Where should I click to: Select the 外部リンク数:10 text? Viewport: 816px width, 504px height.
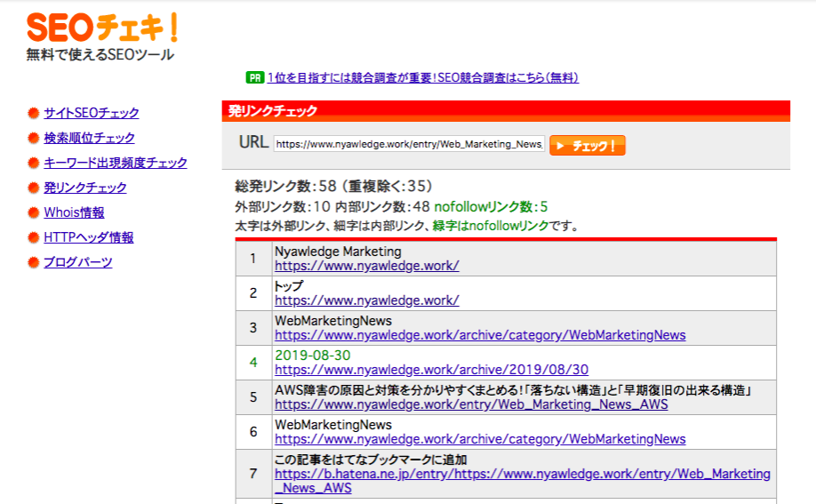click(283, 207)
